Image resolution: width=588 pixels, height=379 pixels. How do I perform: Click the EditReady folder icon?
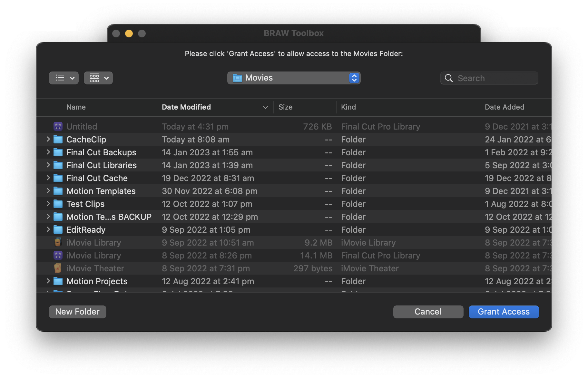point(58,230)
